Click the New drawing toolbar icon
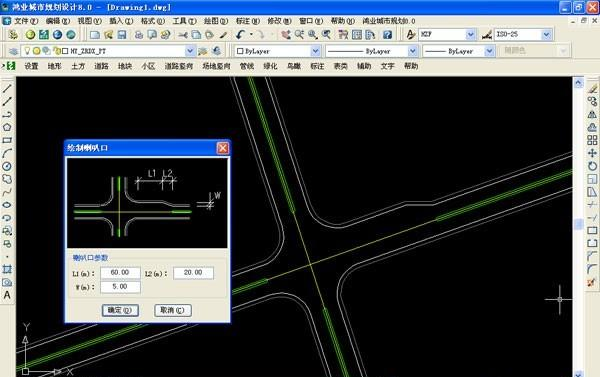Viewport: 600px width, 377px height. pos(95,35)
